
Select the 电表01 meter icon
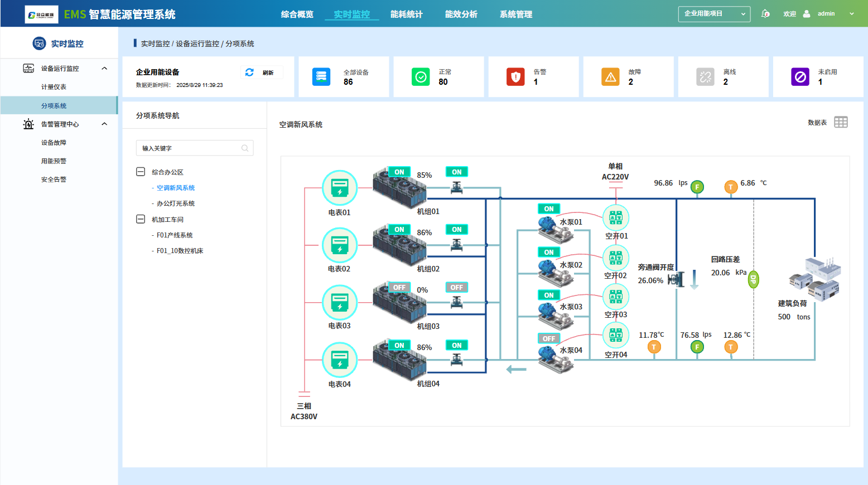pos(339,188)
